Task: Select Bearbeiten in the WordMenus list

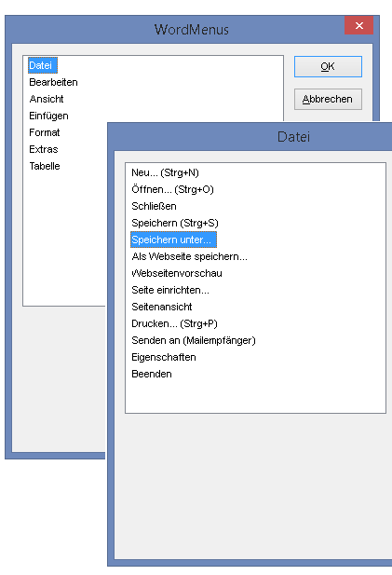Action: point(53,82)
